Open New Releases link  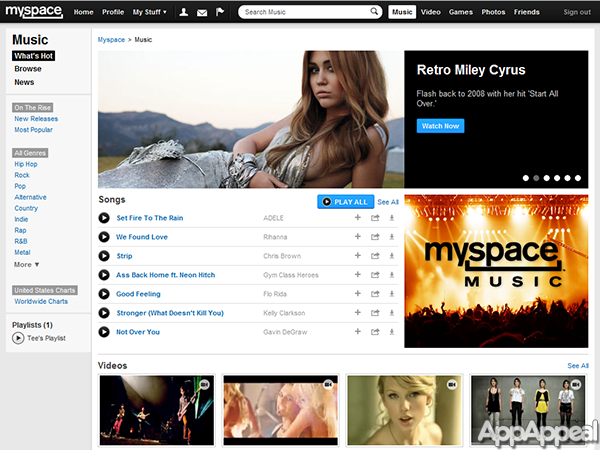pyautogui.click(x=36, y=119)
